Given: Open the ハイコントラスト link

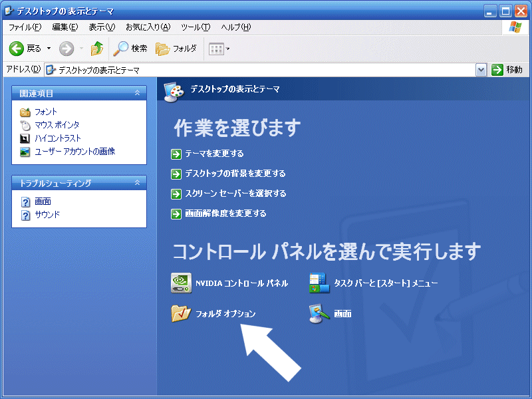Looking at the screenshot, I should (58, 138).
